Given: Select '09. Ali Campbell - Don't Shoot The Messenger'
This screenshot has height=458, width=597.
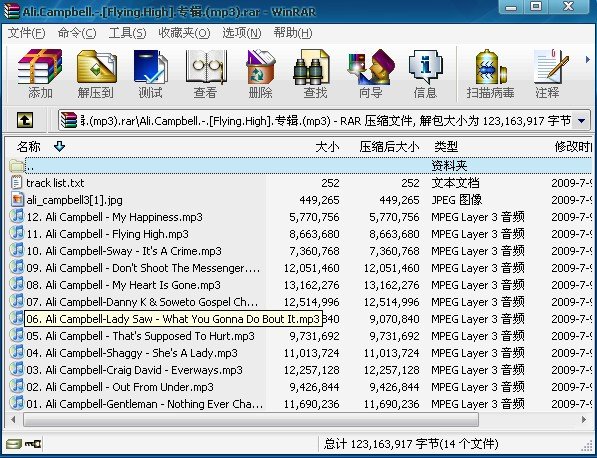Looking at the screenshot, I should (x=143, y=268).
